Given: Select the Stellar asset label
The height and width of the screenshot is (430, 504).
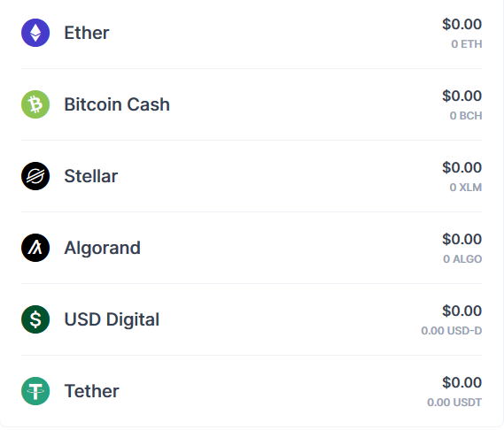Looking at the screenshot, I should click(x=91, y=176).
